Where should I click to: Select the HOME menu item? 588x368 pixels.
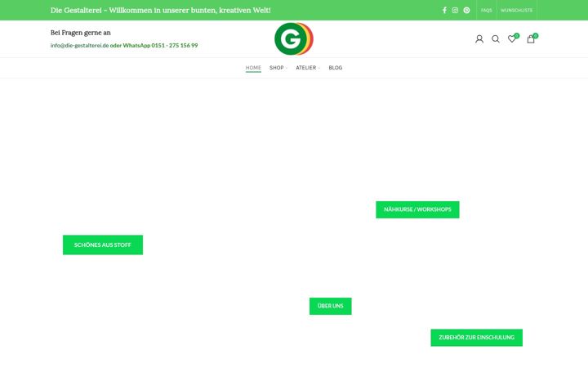pyautogui.click(x=253, y=68)
